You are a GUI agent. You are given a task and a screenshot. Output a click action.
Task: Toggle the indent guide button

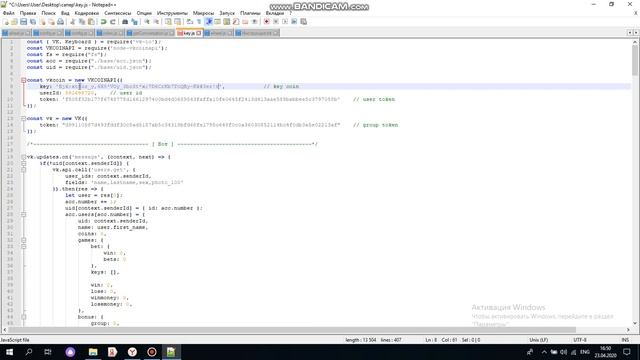(x=209, y=22)
